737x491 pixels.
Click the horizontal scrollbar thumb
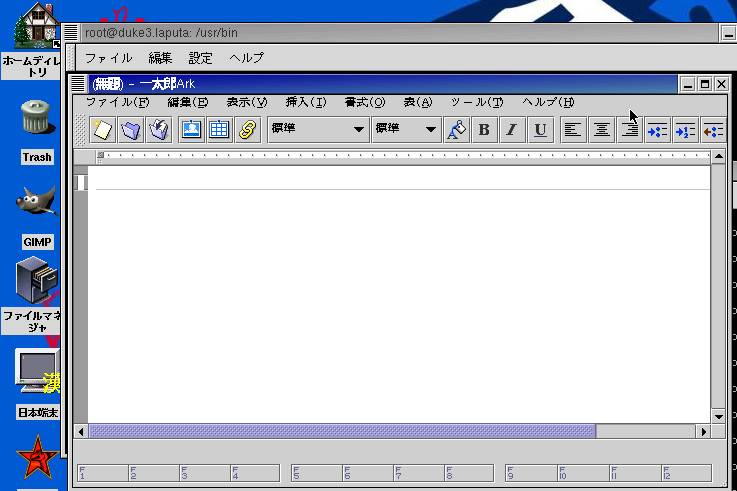tap(343, 431)
